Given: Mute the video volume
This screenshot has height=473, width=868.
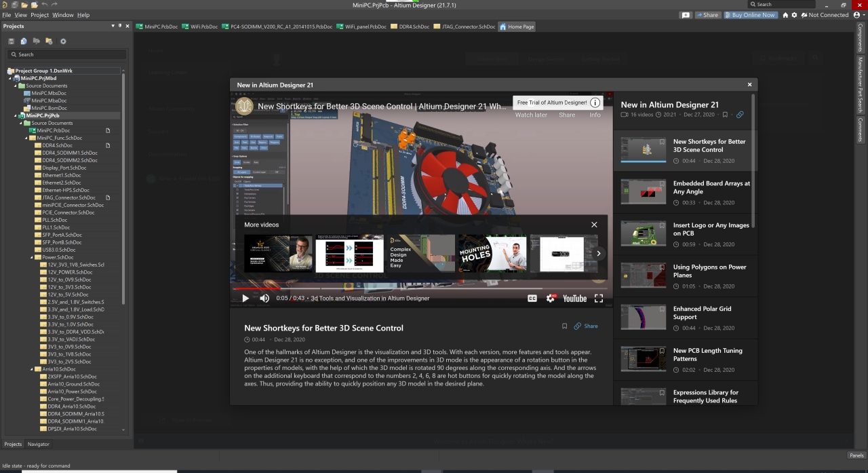Looking at the screenshot, I should [x=264, y=298].
